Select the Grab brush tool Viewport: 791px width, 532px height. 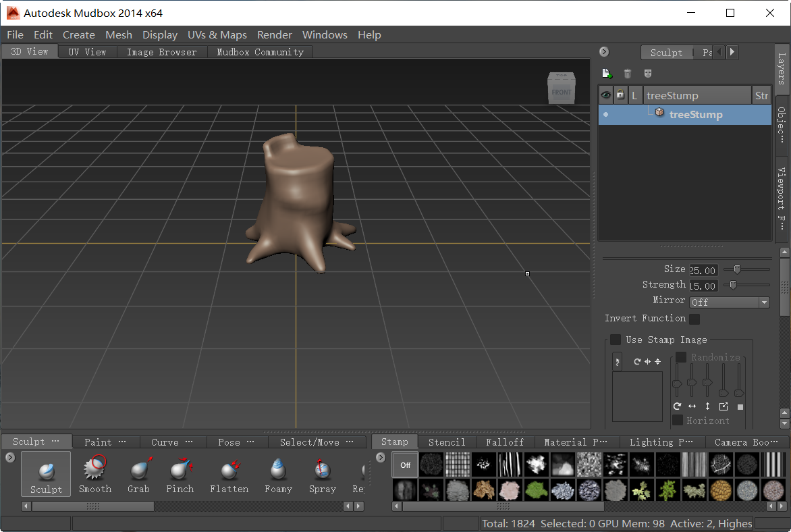click(139, 473)
